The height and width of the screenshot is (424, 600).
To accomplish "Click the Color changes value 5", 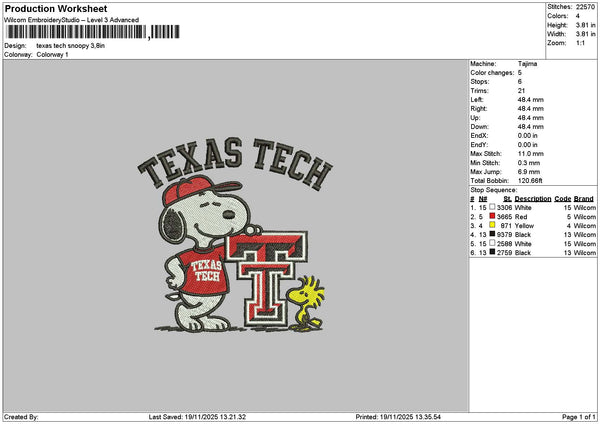I will point(520,73).
